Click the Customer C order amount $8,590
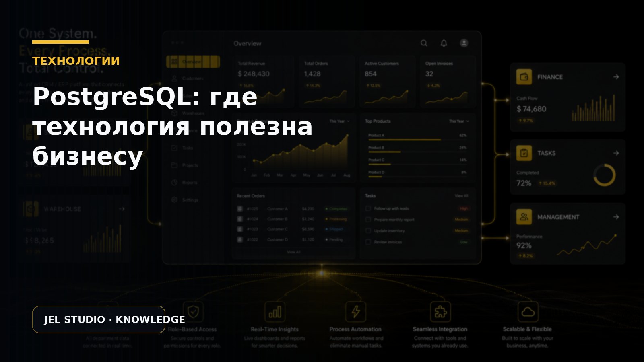The width and height of the screenshot is (644, 362). (x=308, y=229)
